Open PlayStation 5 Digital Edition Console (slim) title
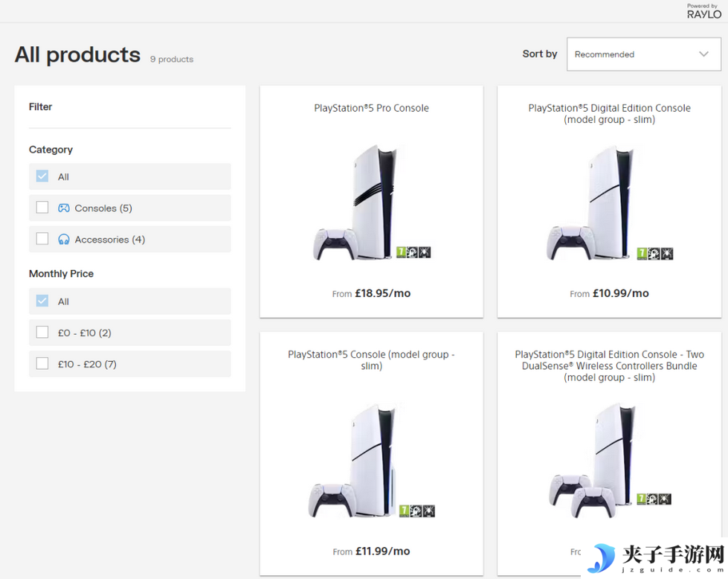728x579 pixels. click(609, 114)
